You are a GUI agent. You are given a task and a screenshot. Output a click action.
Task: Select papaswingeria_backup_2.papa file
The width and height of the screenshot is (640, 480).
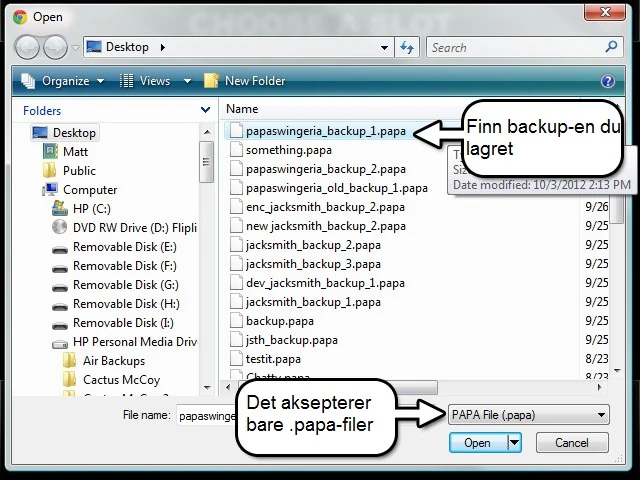(x=318, y=169)
